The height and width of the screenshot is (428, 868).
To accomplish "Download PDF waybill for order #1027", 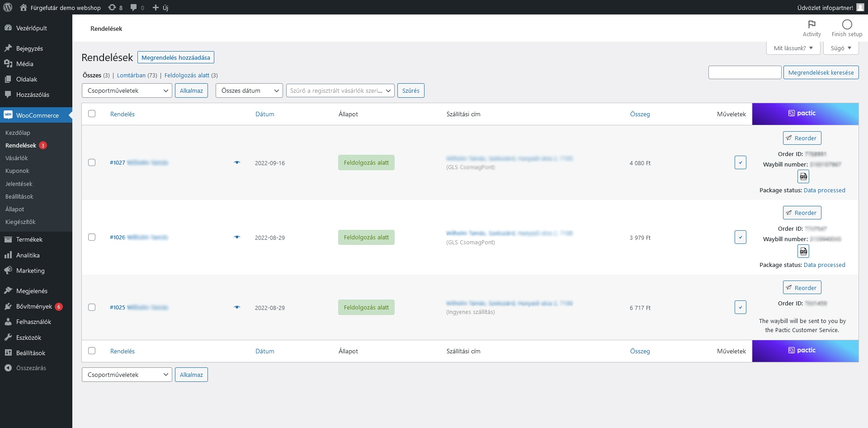I will click(x=803, y=176).
